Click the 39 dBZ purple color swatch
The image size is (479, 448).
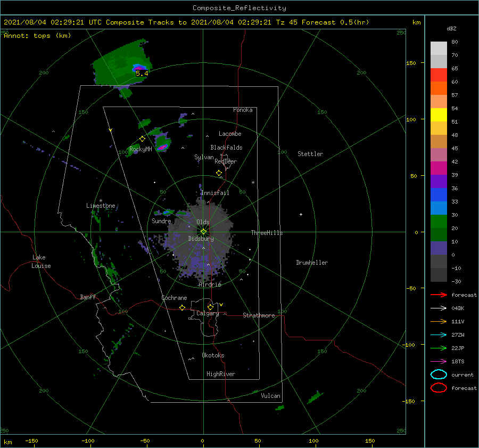pos(439,181)
